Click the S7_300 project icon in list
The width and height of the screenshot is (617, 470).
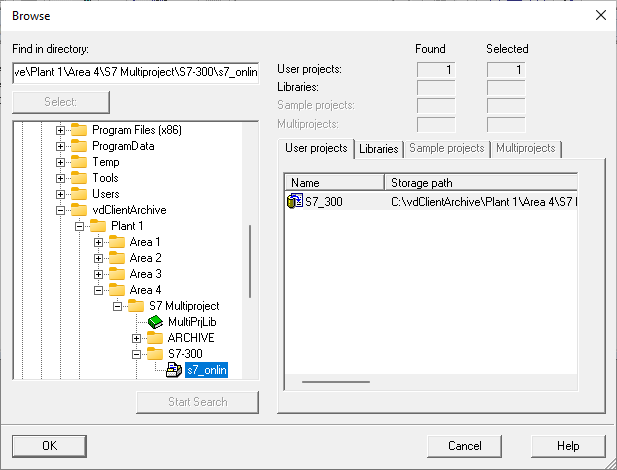point(294,202)
